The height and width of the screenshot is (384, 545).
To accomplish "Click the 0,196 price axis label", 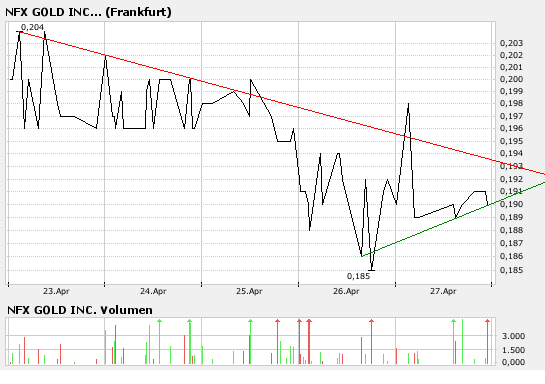I will [x=511, y=128].
